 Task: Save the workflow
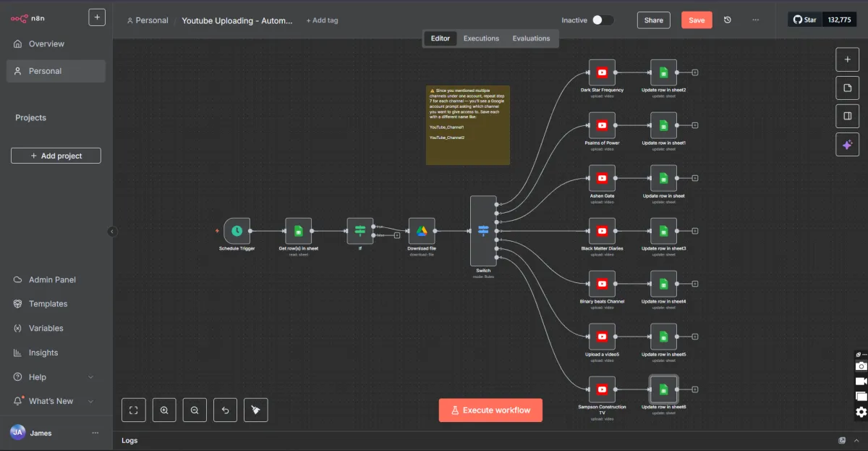point(697,20)
